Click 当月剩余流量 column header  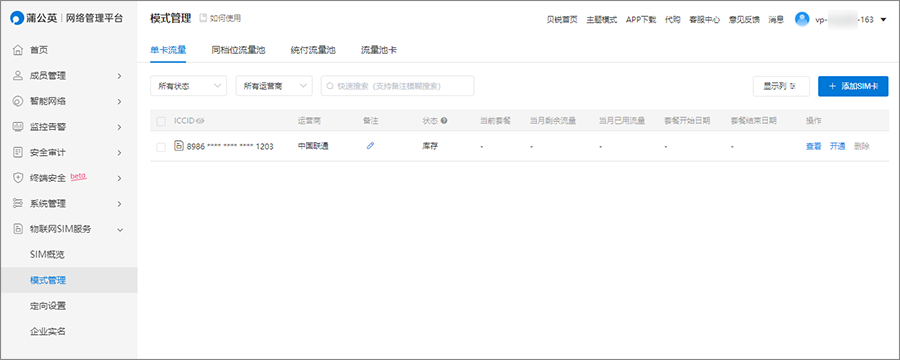[553, 121]
